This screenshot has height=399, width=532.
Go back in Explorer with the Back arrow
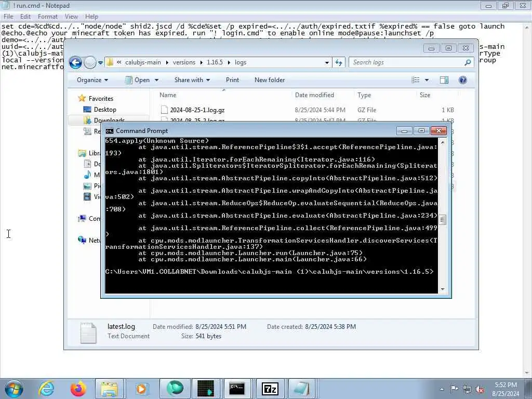(x=76, y=62)
